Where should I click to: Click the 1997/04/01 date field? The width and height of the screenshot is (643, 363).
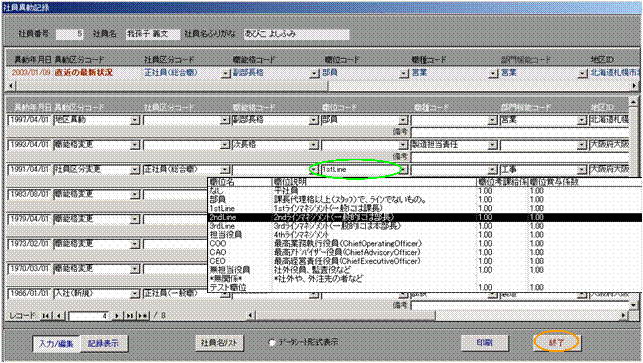[x=30, y=120]
